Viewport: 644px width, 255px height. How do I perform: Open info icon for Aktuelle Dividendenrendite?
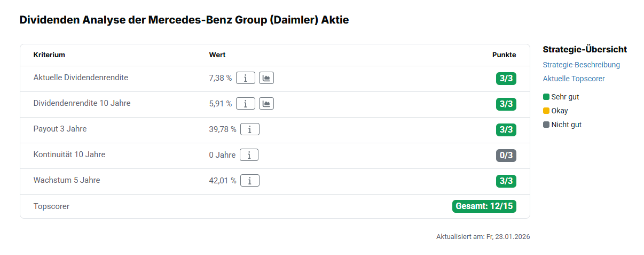click(x=245, y=78)
